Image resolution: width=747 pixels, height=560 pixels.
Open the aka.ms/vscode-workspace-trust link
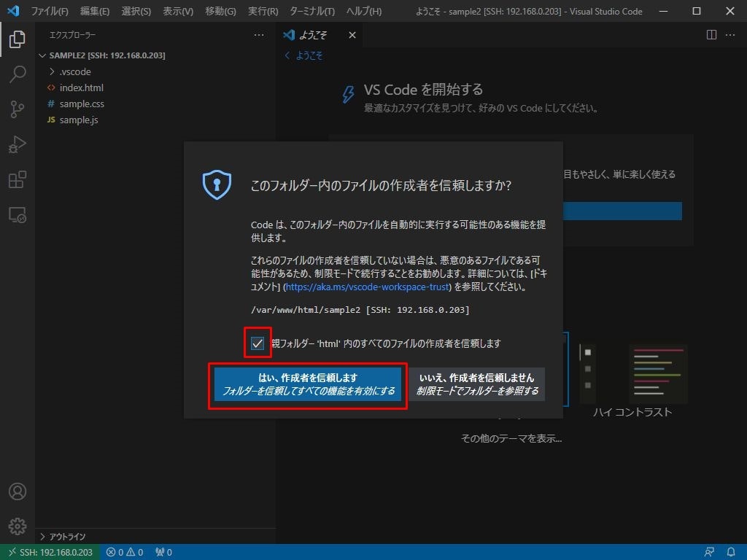point(368,287)
